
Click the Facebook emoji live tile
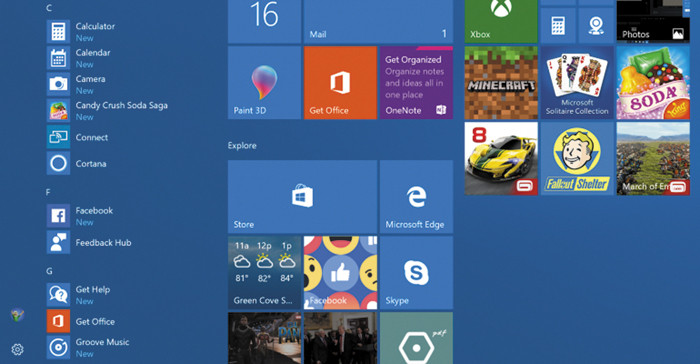click(340, 273)
